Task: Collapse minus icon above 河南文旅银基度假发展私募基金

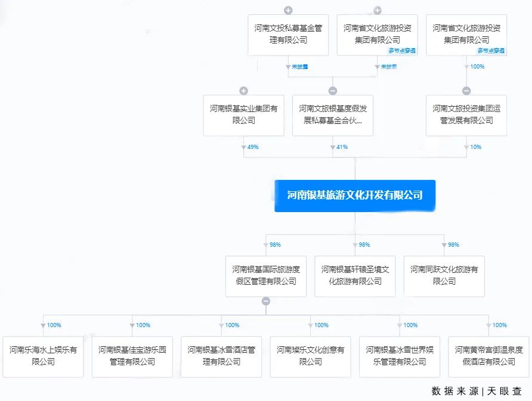Action: pos(333,91)
